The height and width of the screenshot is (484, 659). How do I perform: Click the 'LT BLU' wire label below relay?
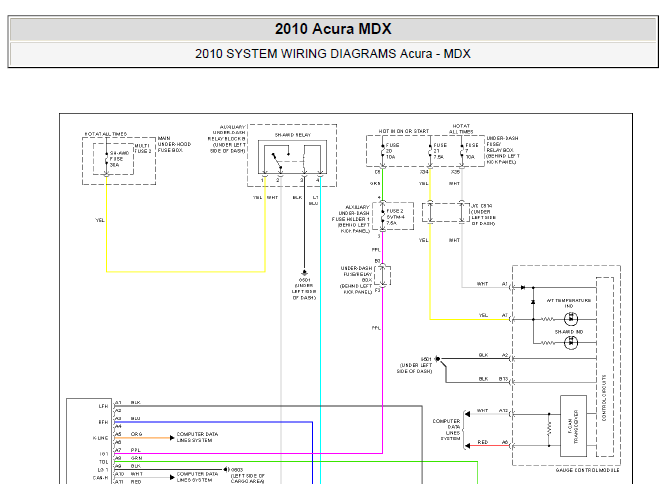click(314, 200)
